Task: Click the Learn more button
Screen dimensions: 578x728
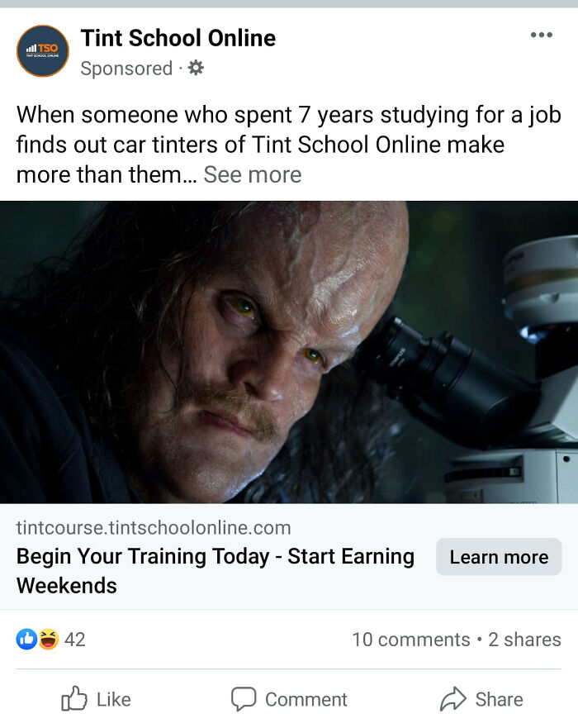Action: tap(499, 557)
